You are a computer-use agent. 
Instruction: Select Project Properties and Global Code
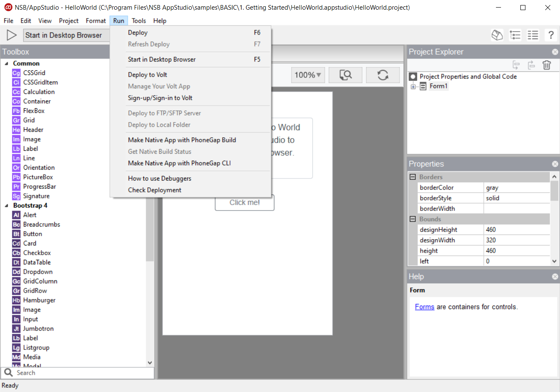point(468,77)
